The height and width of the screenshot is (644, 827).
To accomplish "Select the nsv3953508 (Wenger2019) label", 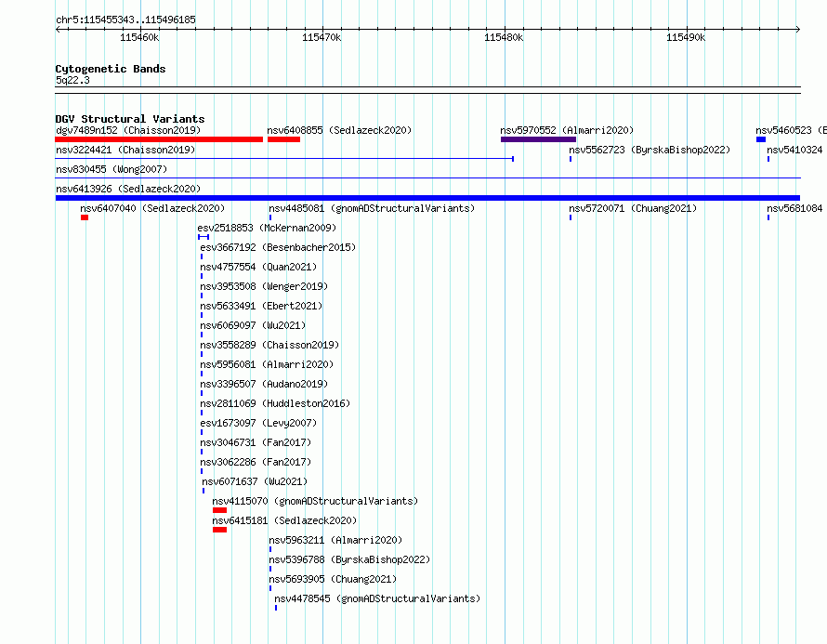I will [264, 286].
